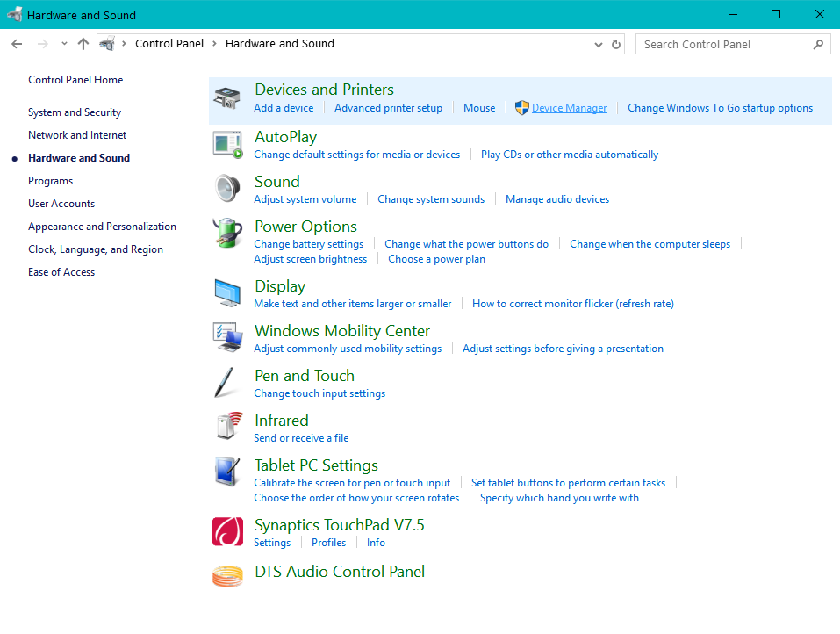Click the Windows Mobility Center icon
The height and width of the screenshot is (634, 840).
pos(226,338)
